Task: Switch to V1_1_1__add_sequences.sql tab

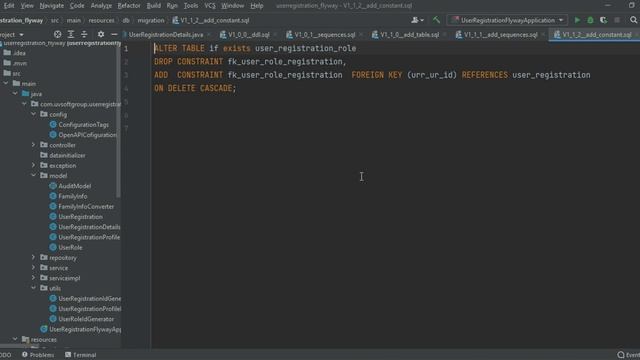Action: point(500,35)
